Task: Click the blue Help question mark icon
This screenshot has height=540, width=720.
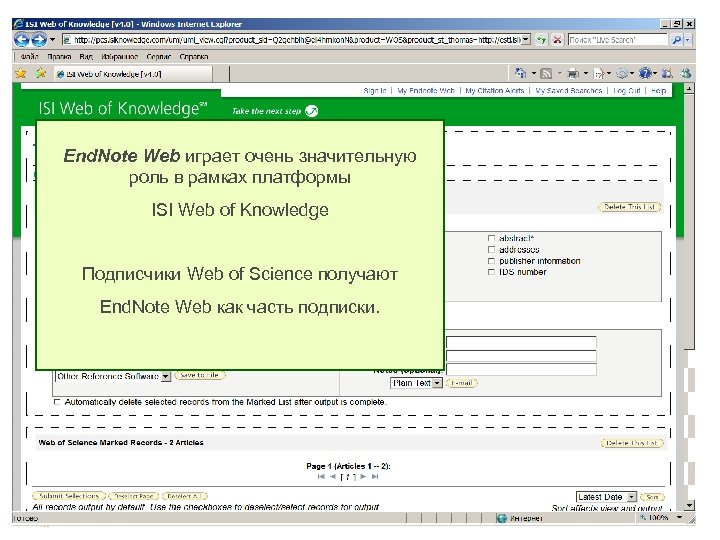Action: tap(645, 73)
